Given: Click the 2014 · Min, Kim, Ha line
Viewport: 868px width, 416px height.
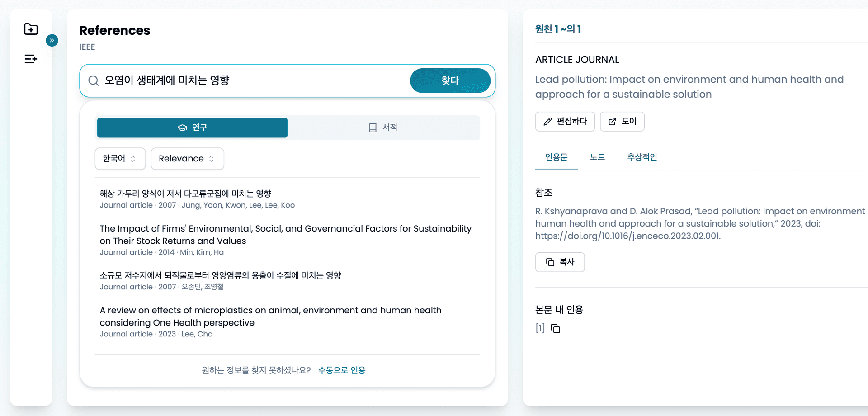Looking at the screenshot, I should (x=162, y=252).
